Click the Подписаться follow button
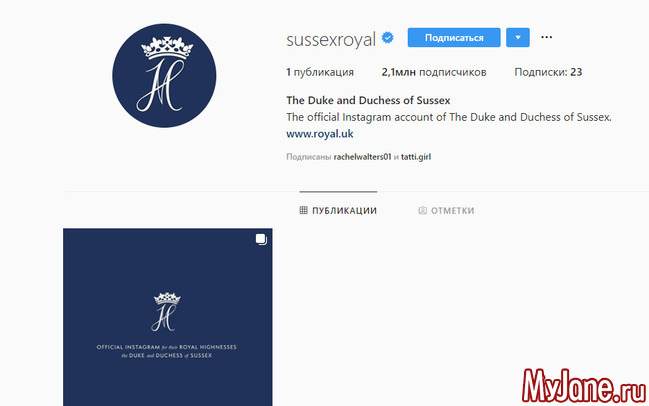This screenshot has width=649, height=406. (x=454, y=38)
